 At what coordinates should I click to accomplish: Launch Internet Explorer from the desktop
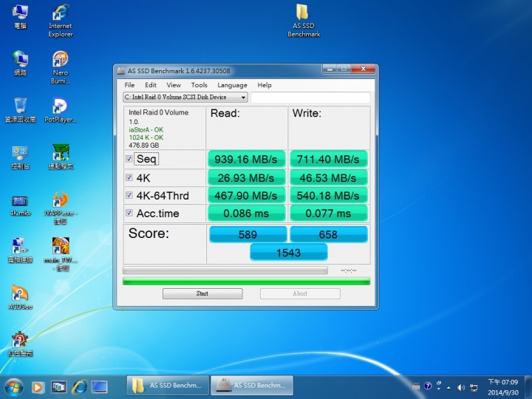[61, 21]
